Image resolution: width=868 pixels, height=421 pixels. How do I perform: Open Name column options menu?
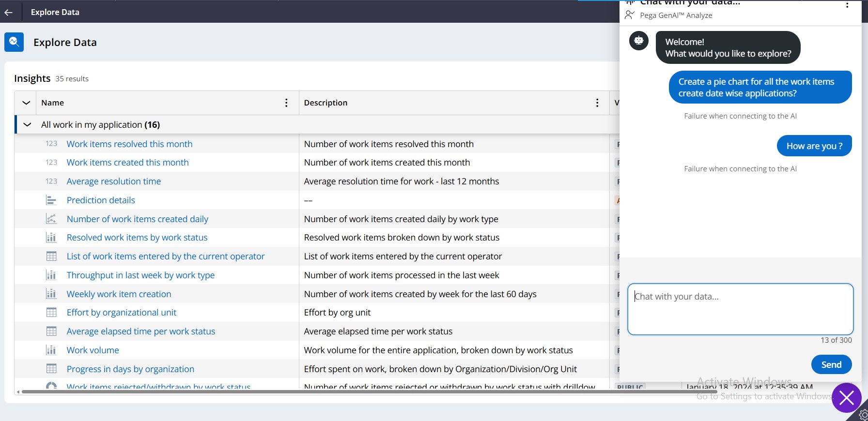(x=286, y=103)
